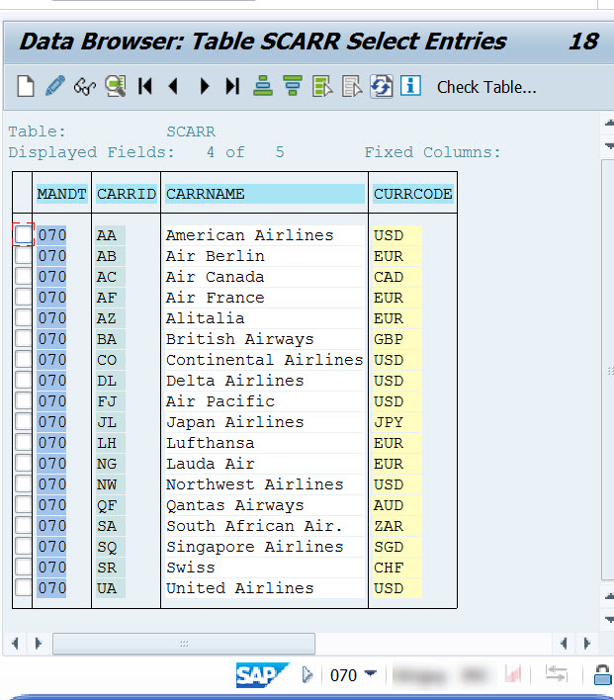Click the Continental Airlines name cell
The height and width of the screenshot is (700, 614).
tap(264, 360)
